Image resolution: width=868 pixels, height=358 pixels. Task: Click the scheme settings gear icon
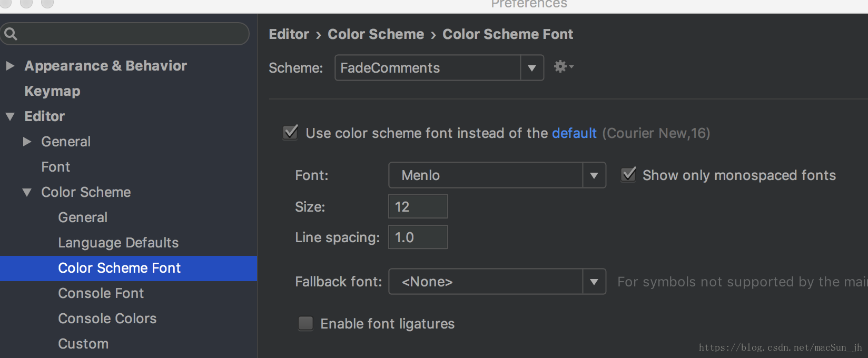(561, 67)
